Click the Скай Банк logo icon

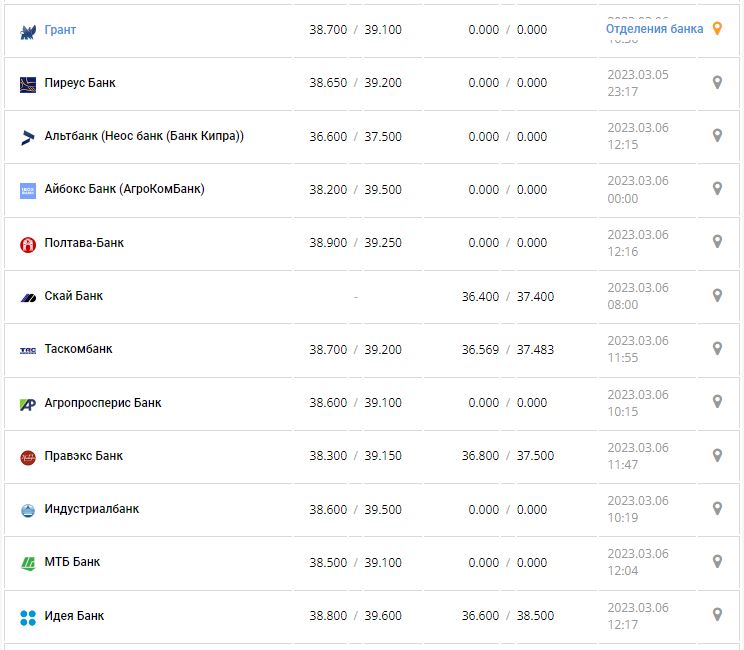[x=28, y=297]
